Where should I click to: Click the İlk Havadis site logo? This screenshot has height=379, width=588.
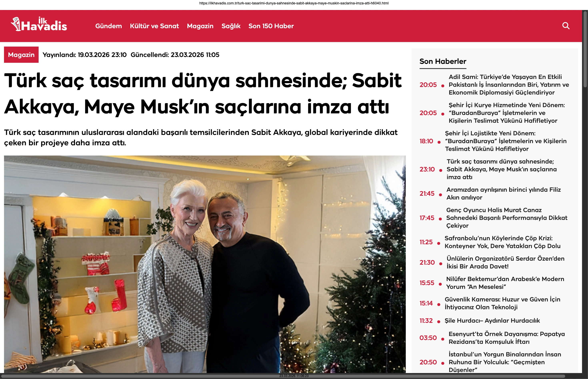point(39,24)
